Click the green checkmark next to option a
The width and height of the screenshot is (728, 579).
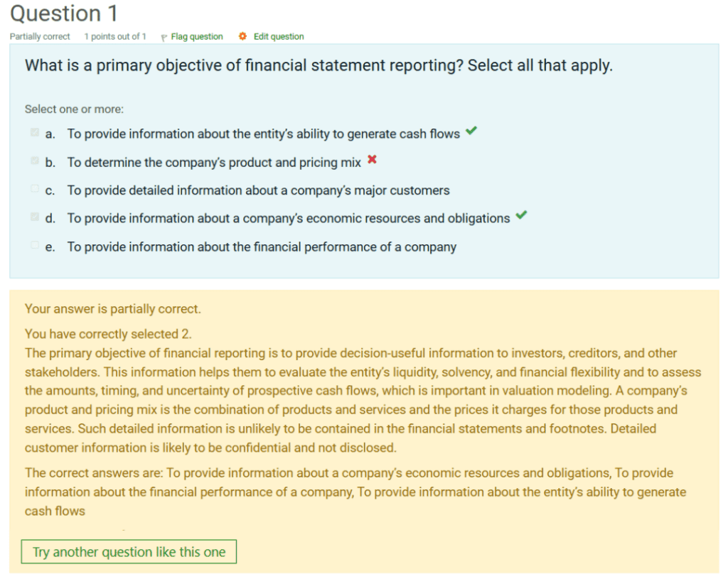(470, 131)
